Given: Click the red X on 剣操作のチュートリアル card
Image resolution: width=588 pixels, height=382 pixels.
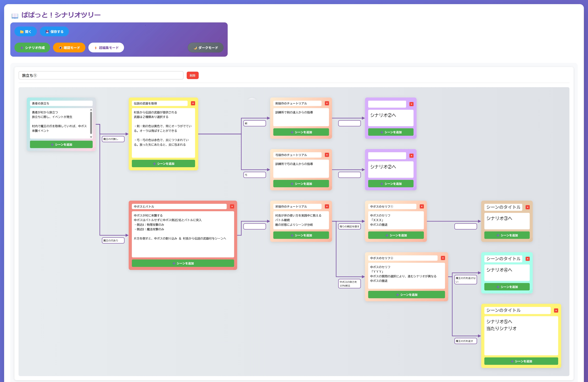Looking at the screenshot, I should tap(327, 103).
